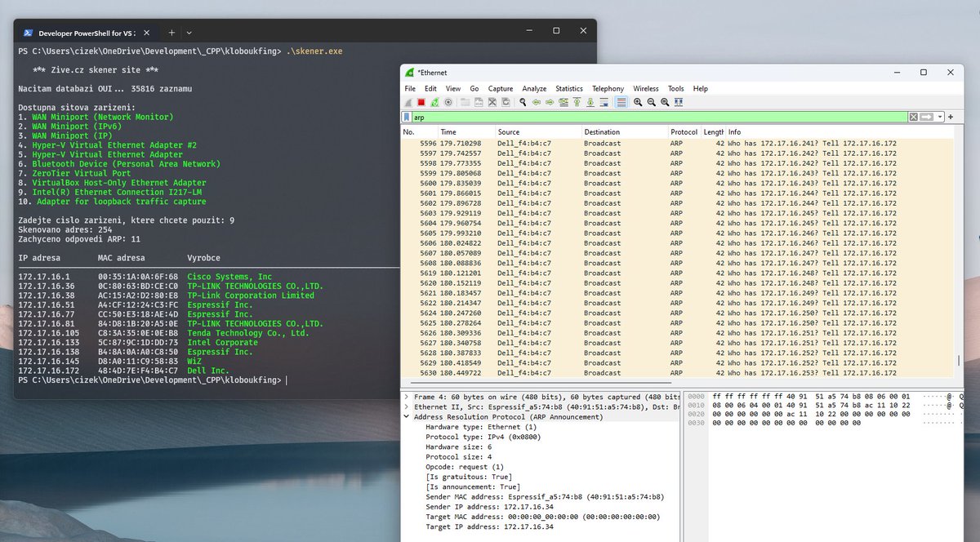Open the Tools menu in Wireshark
Screen dimensions: 980x542
click(675, 88)
